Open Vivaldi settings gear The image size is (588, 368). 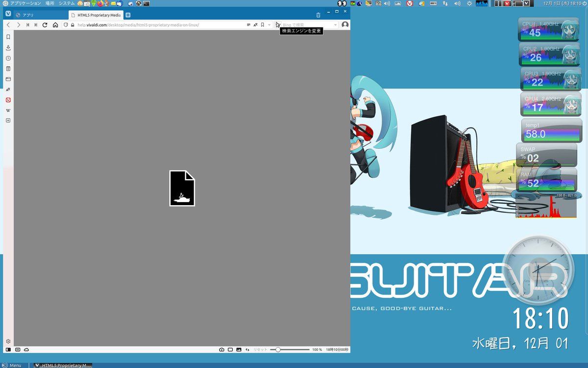(x=8, y=341)
